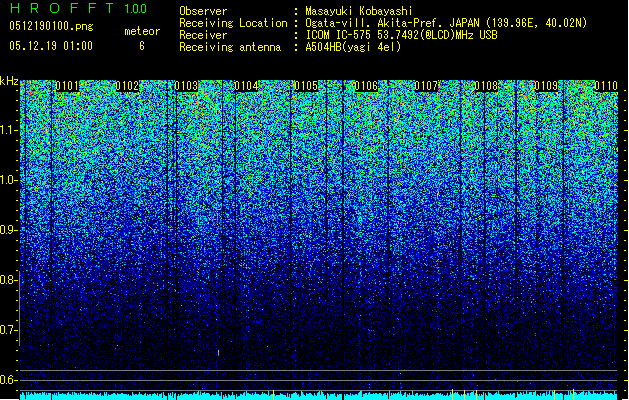Click antenna value A504HB(yagi 4el)
This screenshot has width=629, height=400.
353,47
